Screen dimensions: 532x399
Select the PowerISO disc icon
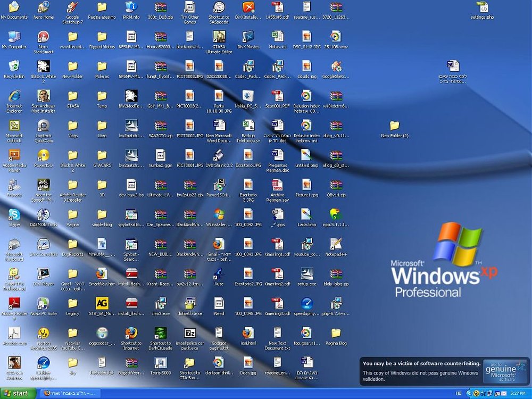44,155
